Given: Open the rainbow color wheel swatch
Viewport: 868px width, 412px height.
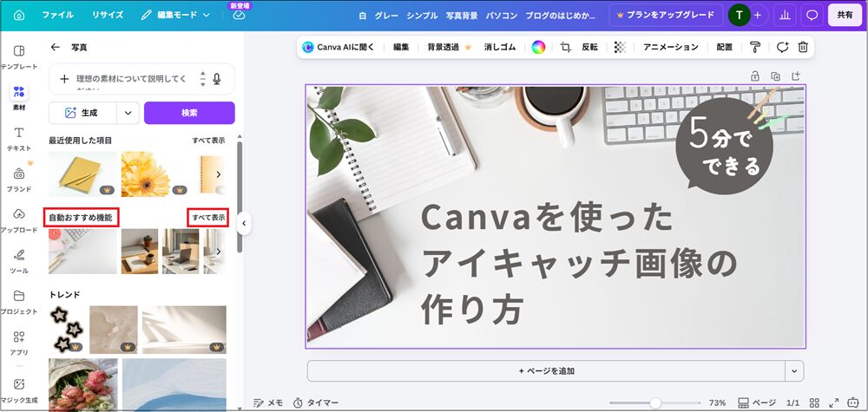Looking at the screenshot, I should coord(539,48).
